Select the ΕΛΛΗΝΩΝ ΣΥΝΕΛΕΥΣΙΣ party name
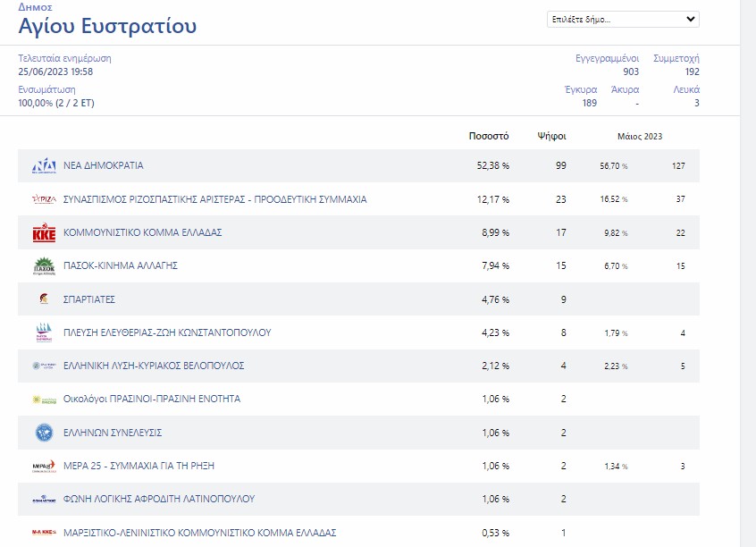Image resolution: width=756 pixels, height=547 pixels. [113, 433]
